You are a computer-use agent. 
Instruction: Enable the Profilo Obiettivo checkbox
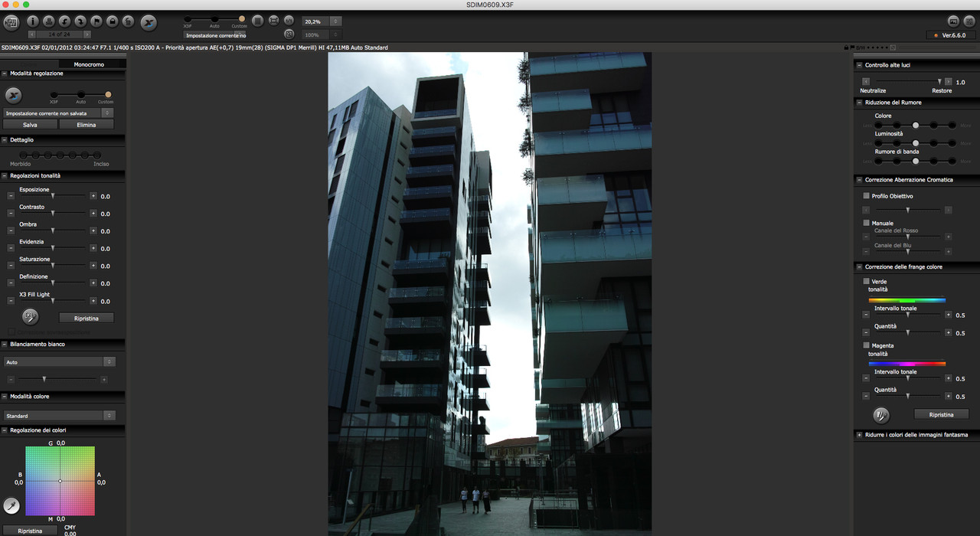click(867, 196)
